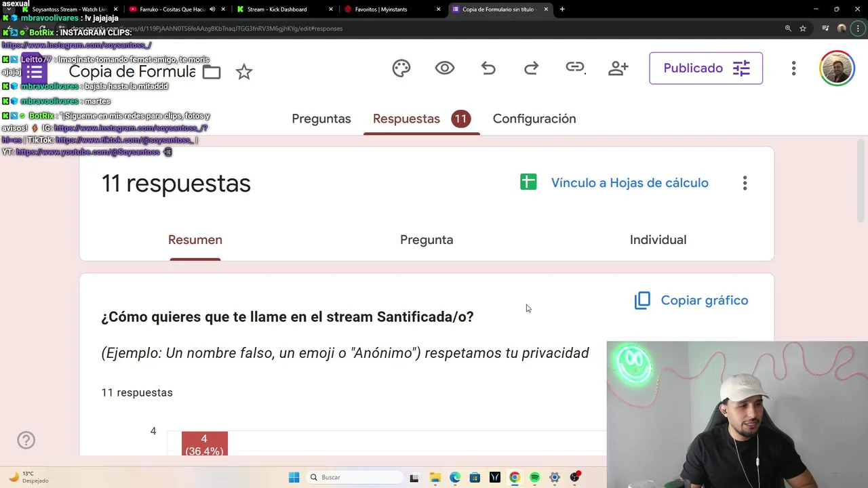Open responses options three-dot menu
The image size is (868, 488).
(745, 183)
